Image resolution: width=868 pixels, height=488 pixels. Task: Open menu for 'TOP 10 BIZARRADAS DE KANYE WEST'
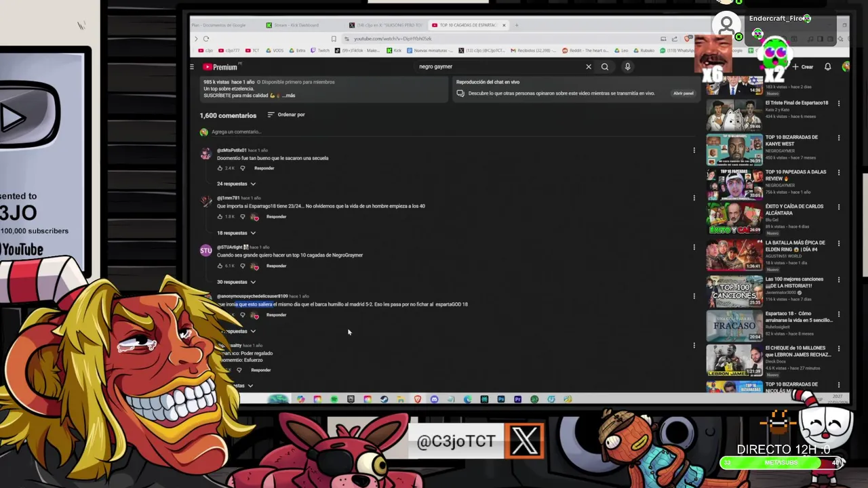click(839, 138)
